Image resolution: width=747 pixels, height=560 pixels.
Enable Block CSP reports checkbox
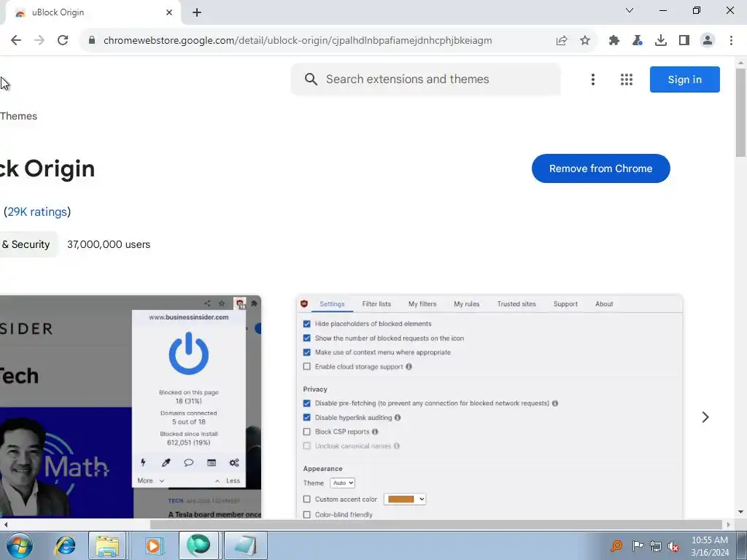click(307, 432)
